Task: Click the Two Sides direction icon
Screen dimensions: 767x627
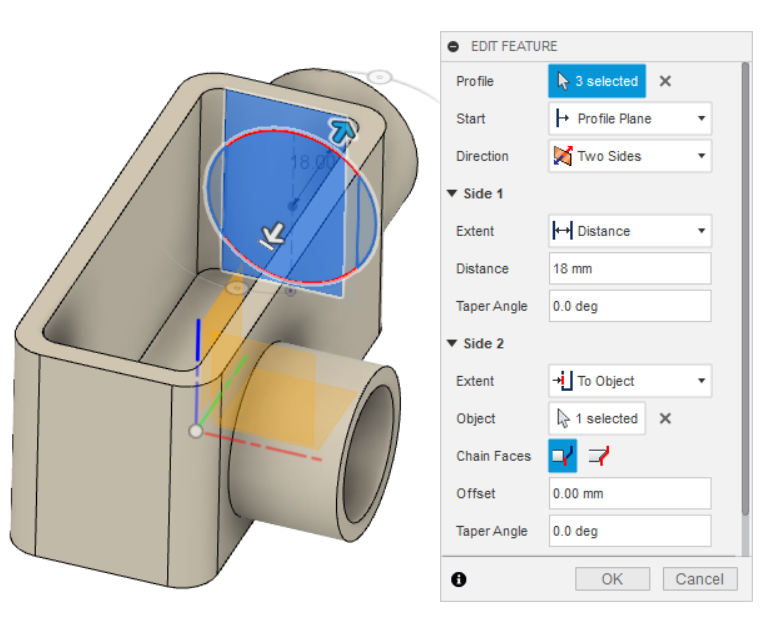Action: coord(563,156)
